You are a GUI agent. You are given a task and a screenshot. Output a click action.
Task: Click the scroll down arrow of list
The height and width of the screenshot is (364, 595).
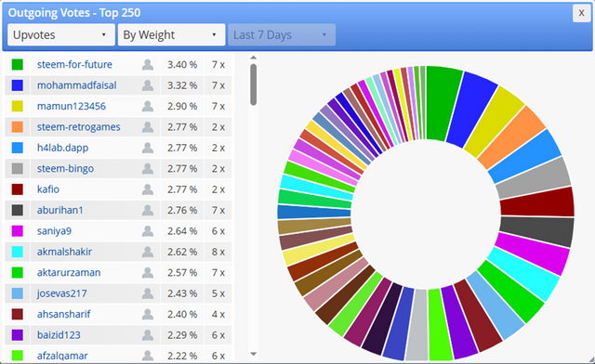click(x=254, y=354)
